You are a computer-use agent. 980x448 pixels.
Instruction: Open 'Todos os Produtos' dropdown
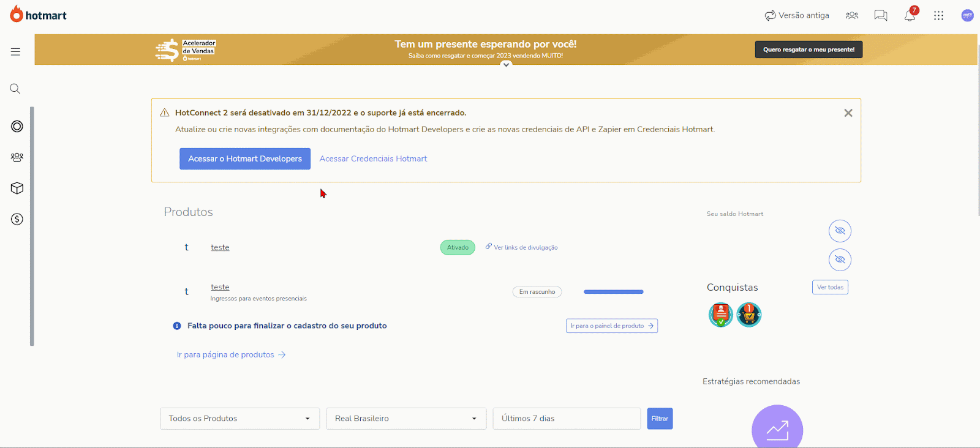tap(239, 419)
